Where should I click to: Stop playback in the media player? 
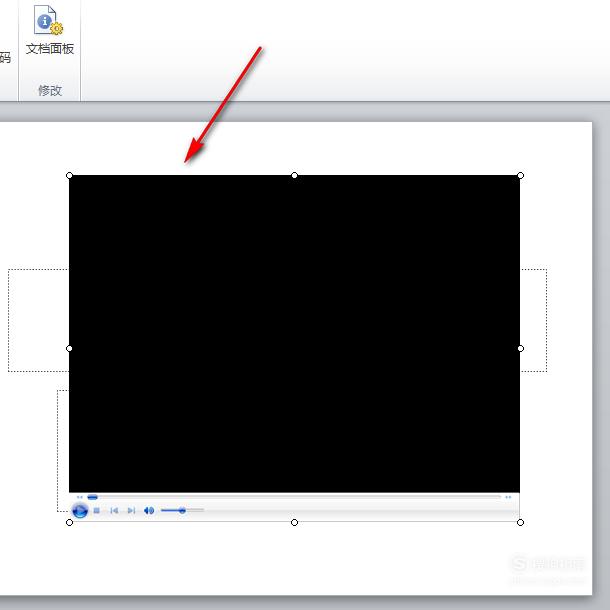click(x=97, y=510)
